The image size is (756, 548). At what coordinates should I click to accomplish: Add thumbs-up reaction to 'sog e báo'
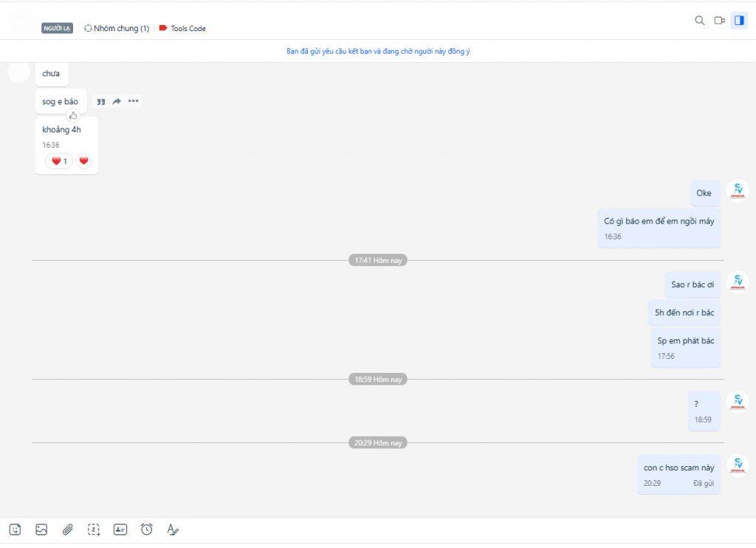click(73, 115)
